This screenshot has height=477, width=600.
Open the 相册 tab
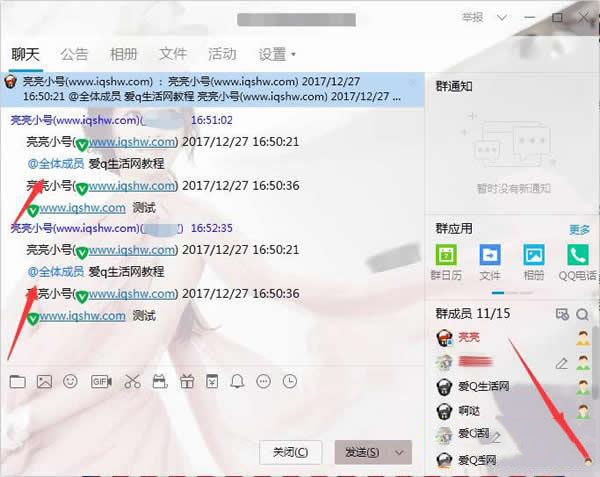pos(123,54)
